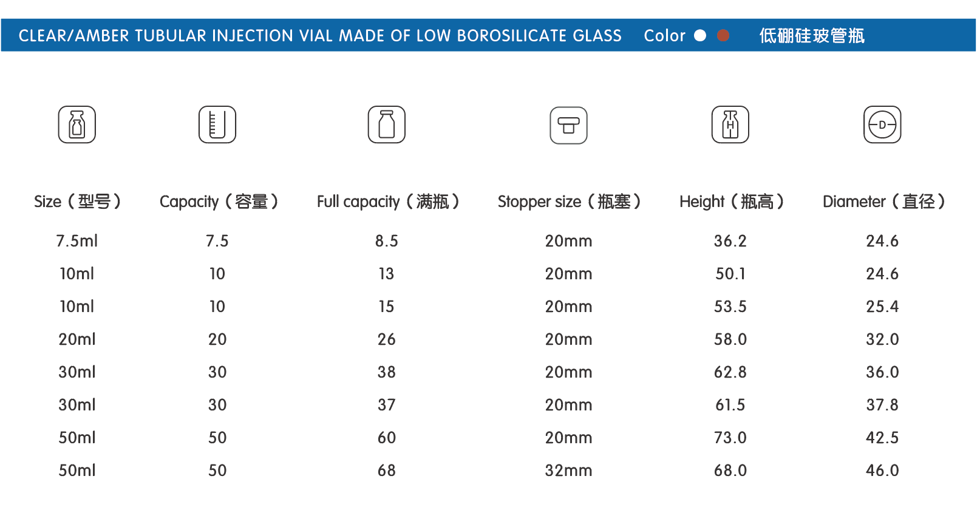The width and height of the screenshot is (980, 510).
Task: Click the Diameter circle icon
Action: [882, 124]
